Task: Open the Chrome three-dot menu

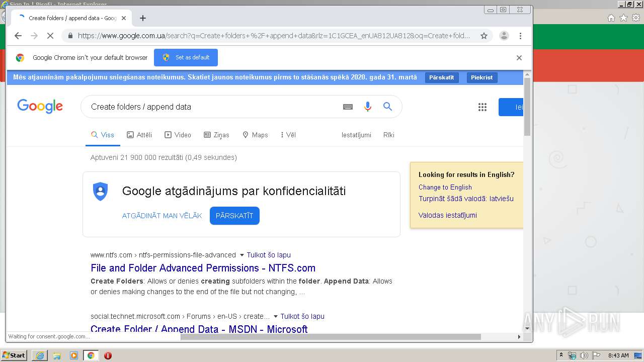Action: [520, 36]
